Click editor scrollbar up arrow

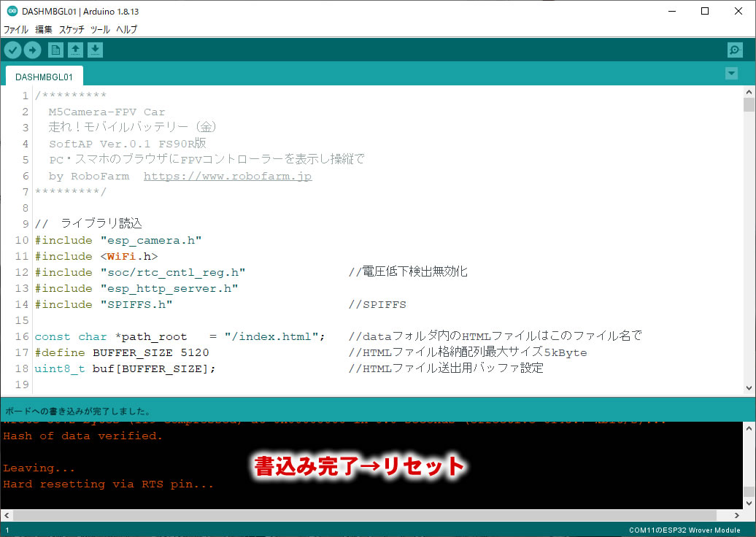point(749,92)
